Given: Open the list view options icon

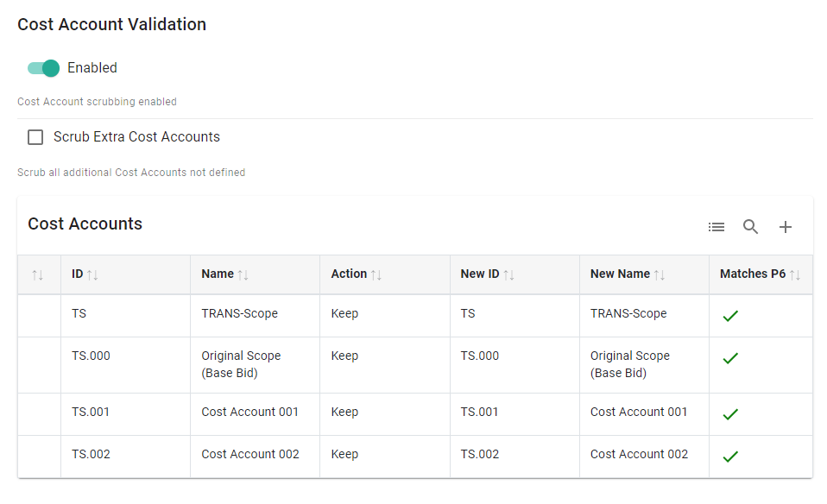Looking at the screenshot, I should point(717,227).
